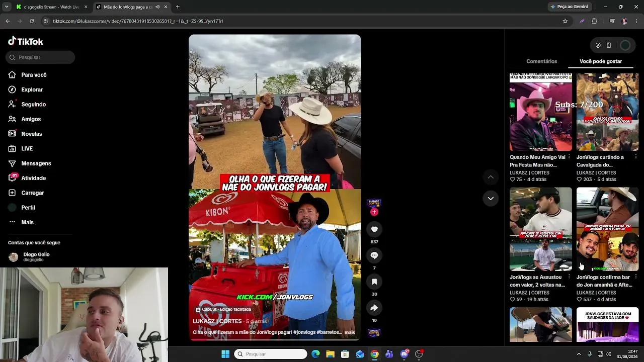This screenshot has width=644, height=362.
Task: Focus the TikTok Pesquisar search field
Action: pos(41,57)
